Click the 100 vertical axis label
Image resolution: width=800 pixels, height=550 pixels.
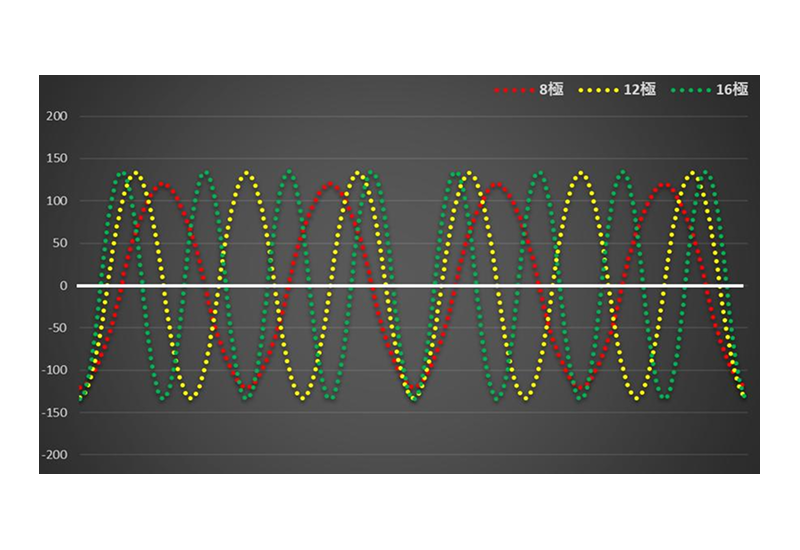[56, 201]
